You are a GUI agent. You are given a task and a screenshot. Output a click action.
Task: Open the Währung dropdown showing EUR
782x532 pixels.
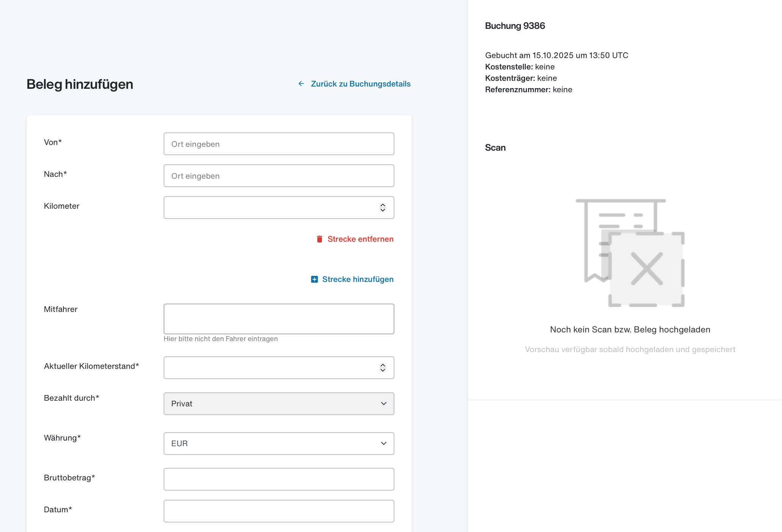coord(279,444)
